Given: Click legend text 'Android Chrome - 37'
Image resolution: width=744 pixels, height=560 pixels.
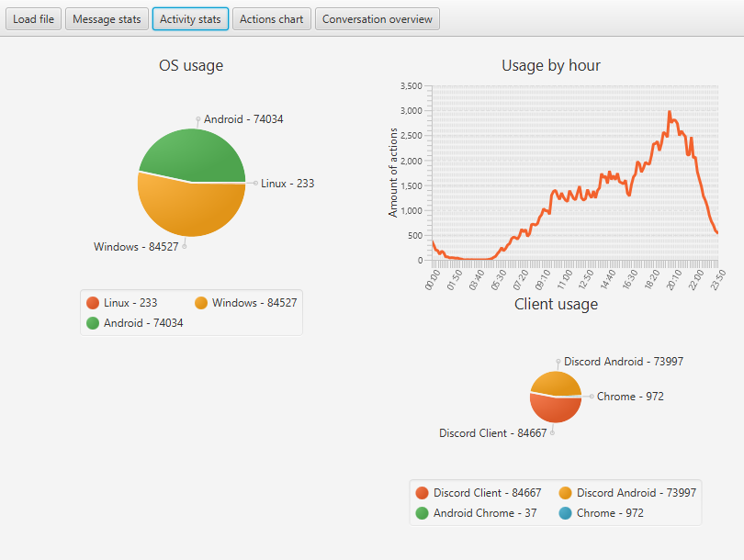Looking at the screenshot, I should (x=485, y=513).
